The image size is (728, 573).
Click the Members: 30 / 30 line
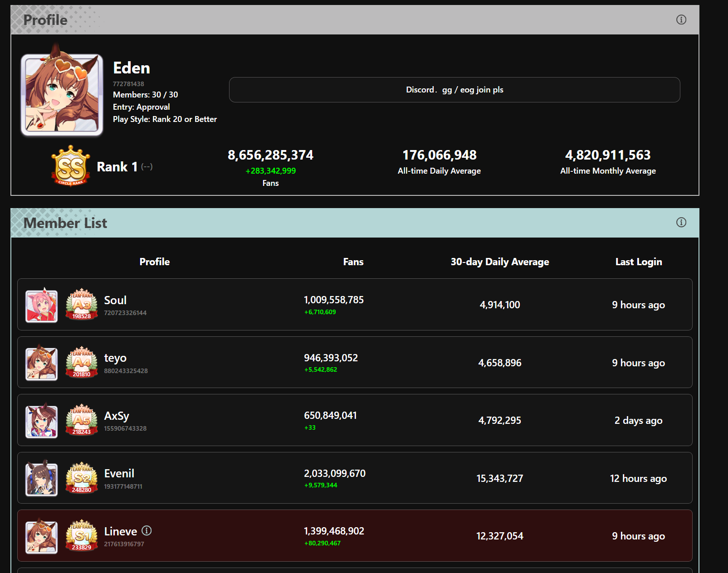tap(145, 95)
